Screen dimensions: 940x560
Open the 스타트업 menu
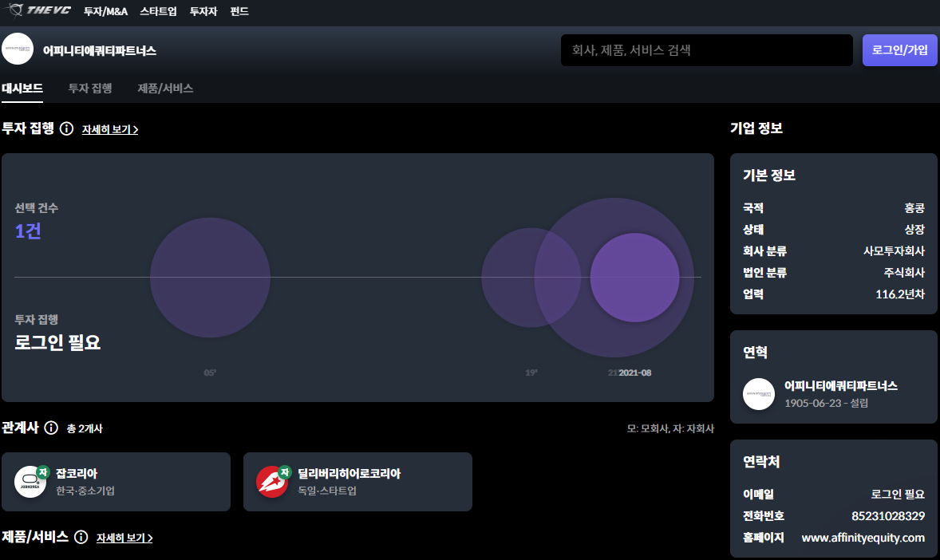click(158, 11)
